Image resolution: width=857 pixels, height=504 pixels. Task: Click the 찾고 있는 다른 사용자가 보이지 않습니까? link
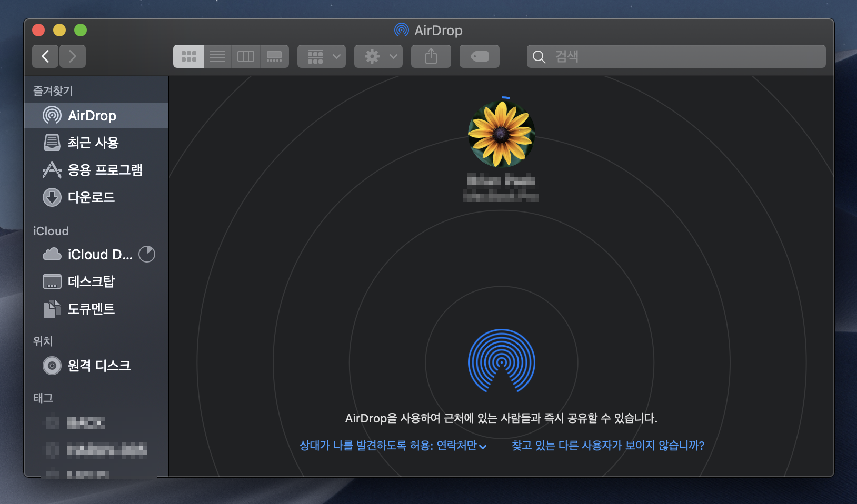pyautogui.click(x=608, y=446)
